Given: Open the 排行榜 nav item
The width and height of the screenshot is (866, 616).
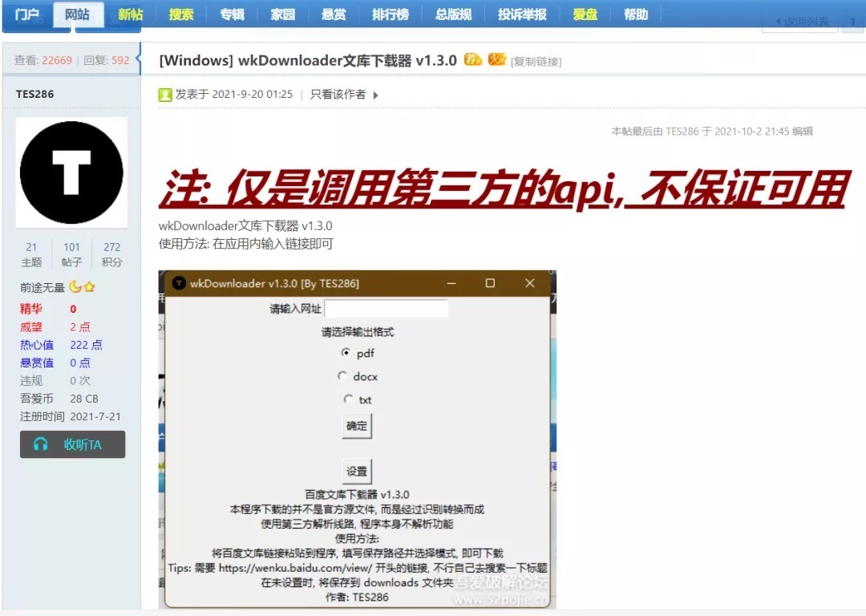Looking at the screenshot, I should pos(391,14).
